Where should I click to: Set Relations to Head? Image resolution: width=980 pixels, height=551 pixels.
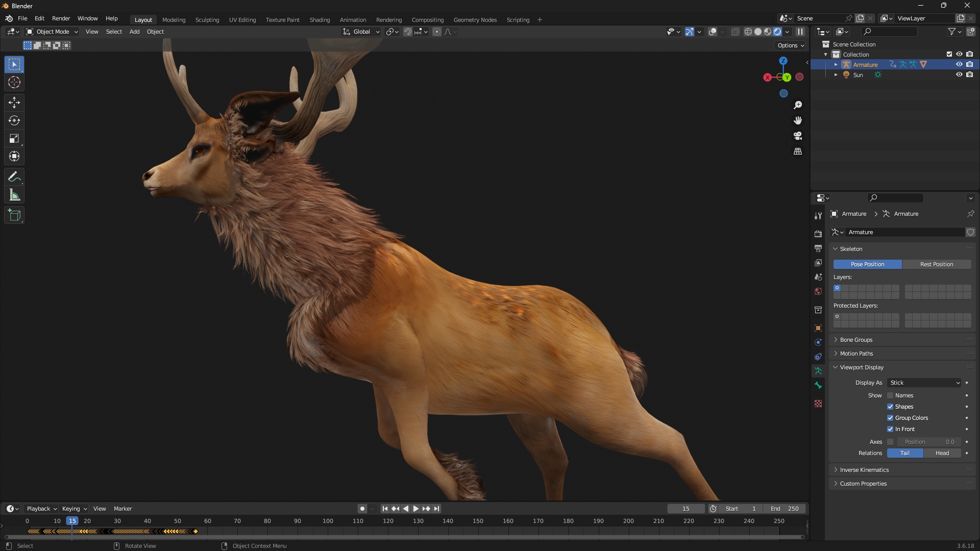pos(942,453)
